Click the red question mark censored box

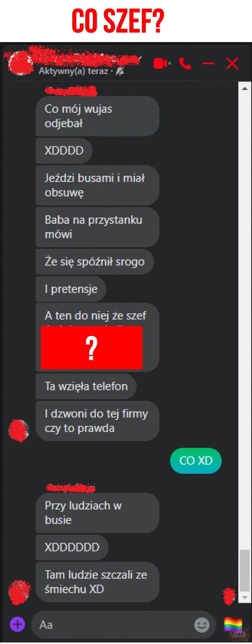92,347
